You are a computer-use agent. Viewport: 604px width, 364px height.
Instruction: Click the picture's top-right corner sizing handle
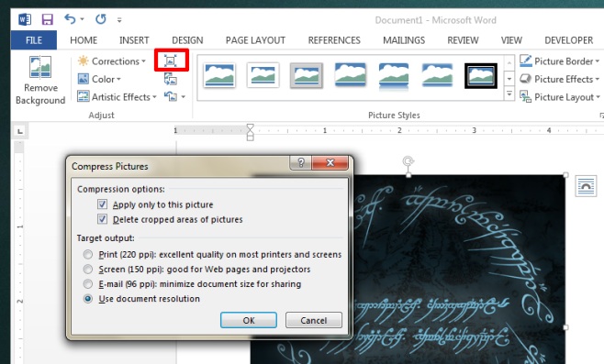(565, 175)
